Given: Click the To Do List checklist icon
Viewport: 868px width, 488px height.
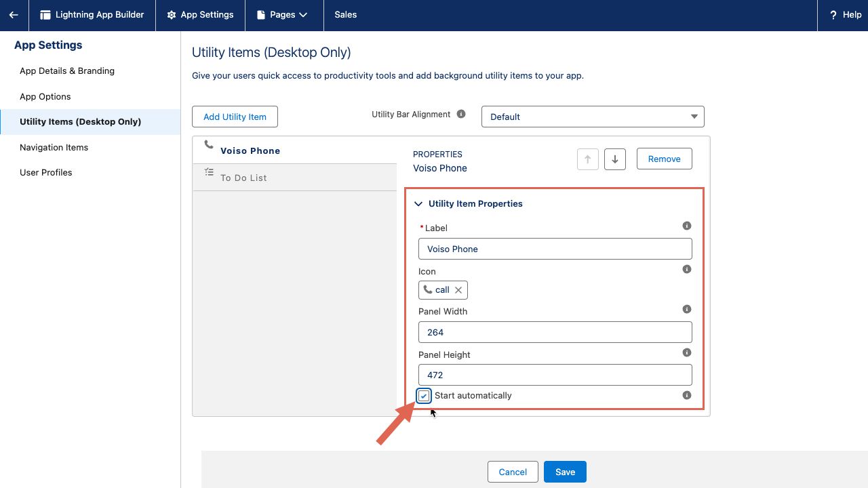Looking at the screenshot, I should [x=209, y=172].
